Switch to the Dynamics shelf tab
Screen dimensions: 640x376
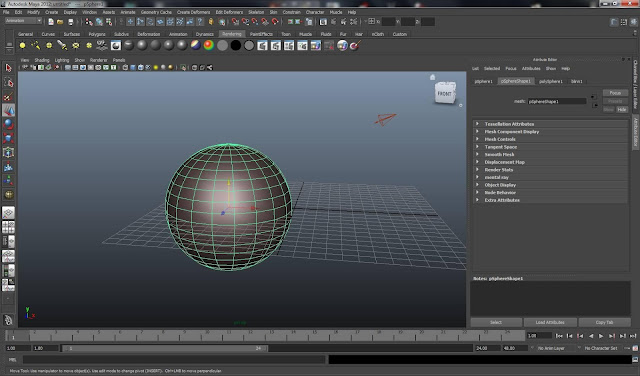point(205,34)
